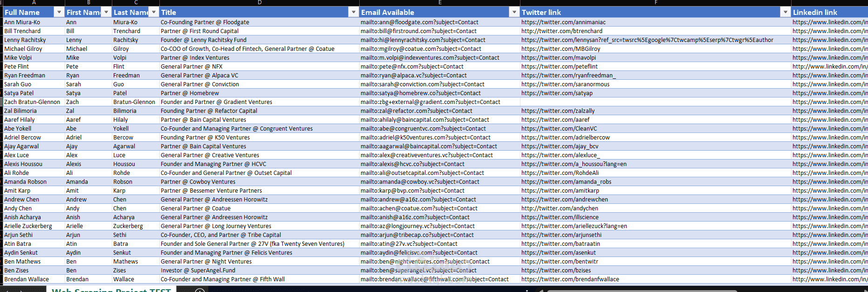Select column D header
The height and width of the screenshot is (292, 868).
coord(260,3)
